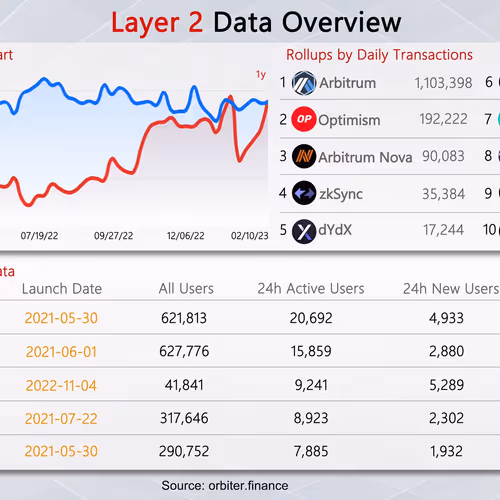The image size is (500, 500).
Task: Select the 1y chart range
Action: tap(261, 75)
